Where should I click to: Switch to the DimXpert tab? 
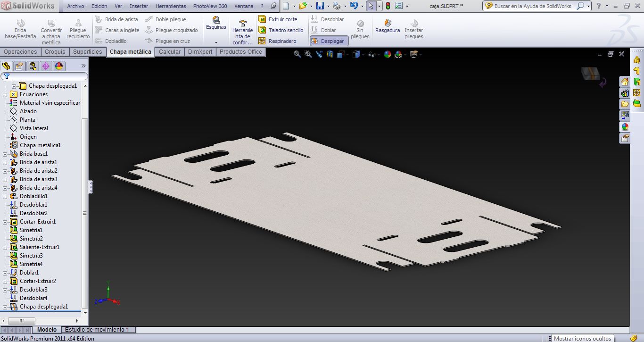200,52
